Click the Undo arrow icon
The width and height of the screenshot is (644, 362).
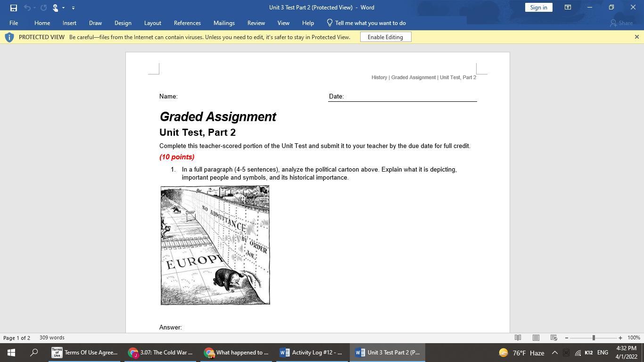tap(27, 8)
